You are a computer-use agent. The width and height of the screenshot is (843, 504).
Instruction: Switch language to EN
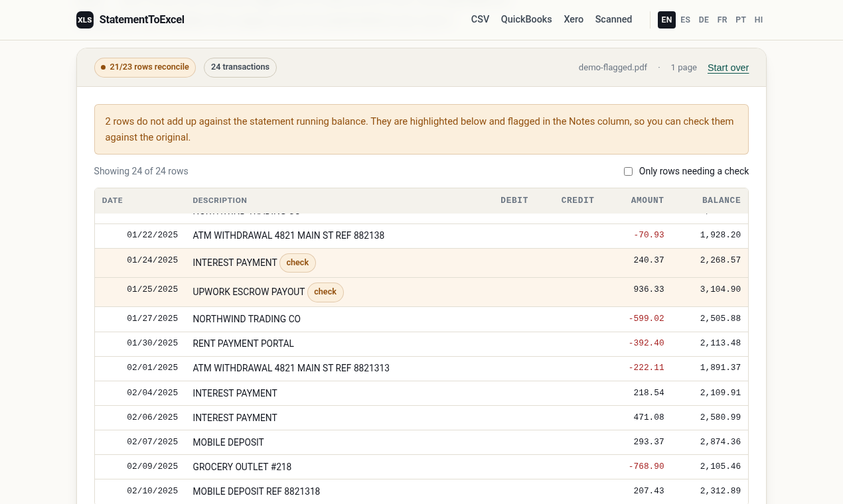pyautogui.click(x=666, y=20)
